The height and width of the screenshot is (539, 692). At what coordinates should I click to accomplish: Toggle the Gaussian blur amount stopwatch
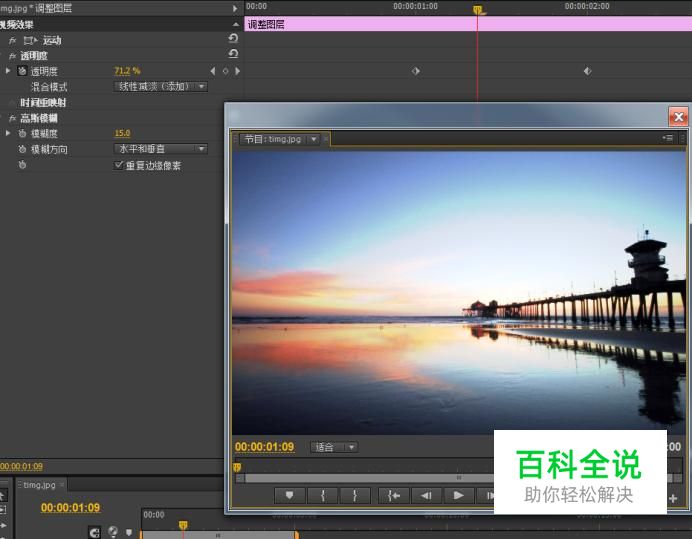coord(22,133)
